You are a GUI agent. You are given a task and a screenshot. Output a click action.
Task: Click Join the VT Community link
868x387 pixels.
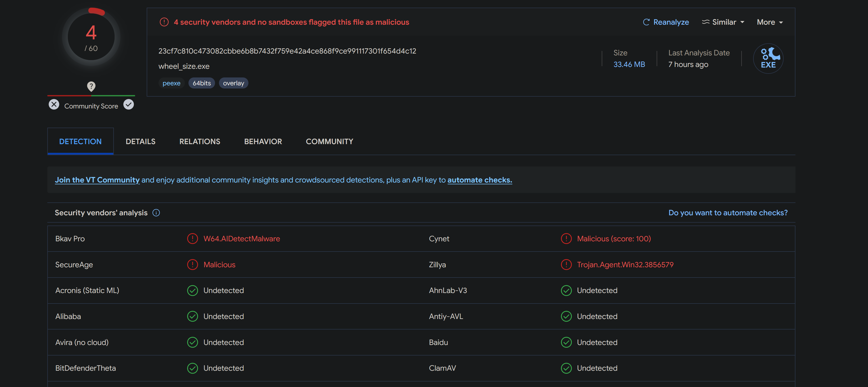tap(97, 180)
